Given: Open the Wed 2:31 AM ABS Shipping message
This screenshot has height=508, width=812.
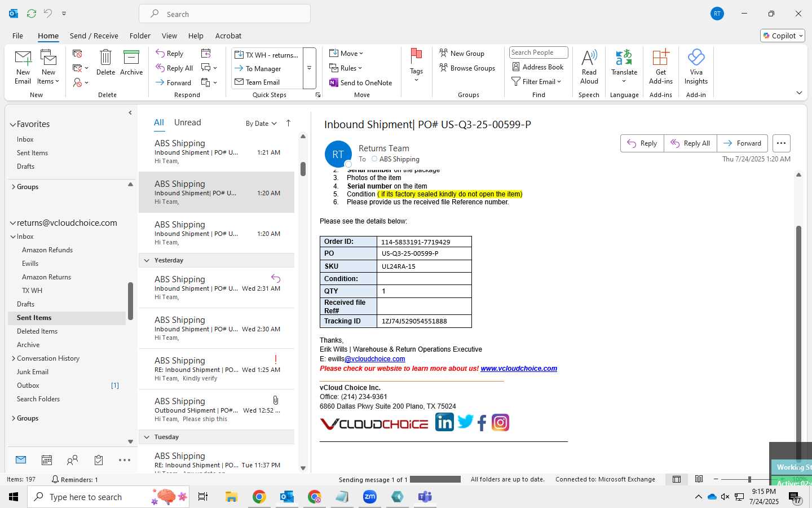Looking at the screenshot, I should (x=217, y=288).
